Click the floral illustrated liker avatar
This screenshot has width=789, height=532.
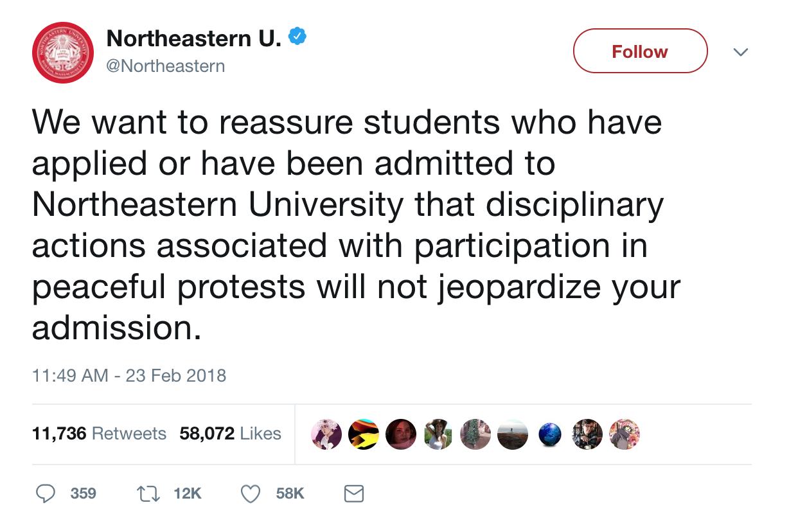tap(624, 435)
